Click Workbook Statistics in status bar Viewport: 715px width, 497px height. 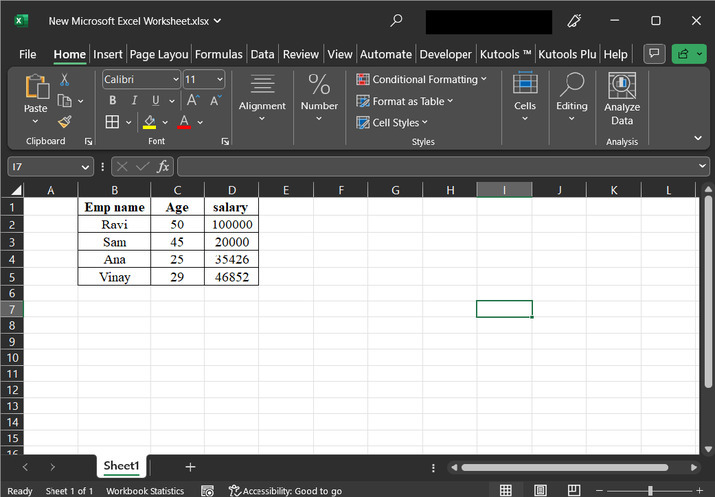click(145, 491)
